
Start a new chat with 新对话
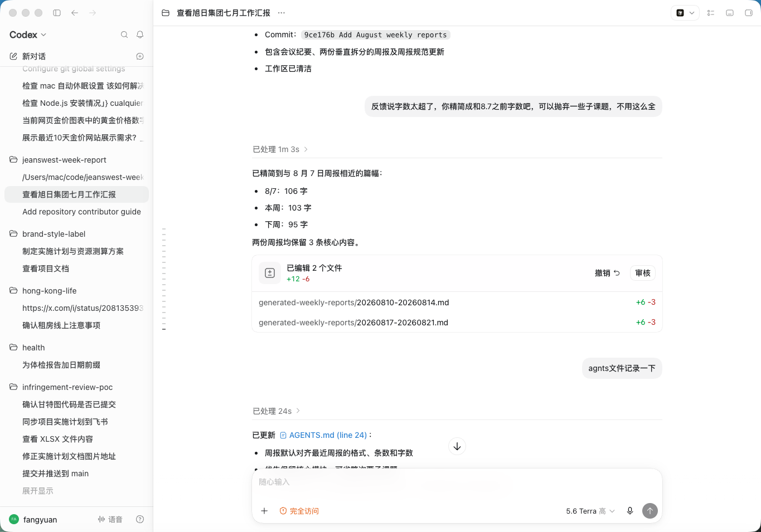(34, 56)
